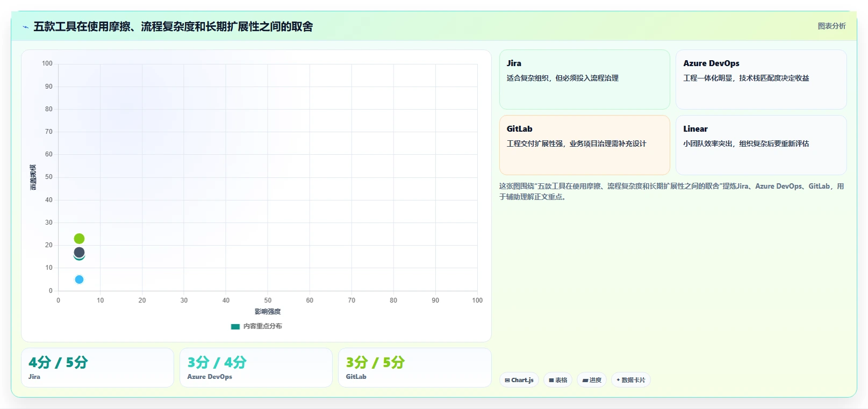Screen dimensions: 868x409
Task: Click the GitLab label under 3分 / 5分
Action: tap(356, 377)
